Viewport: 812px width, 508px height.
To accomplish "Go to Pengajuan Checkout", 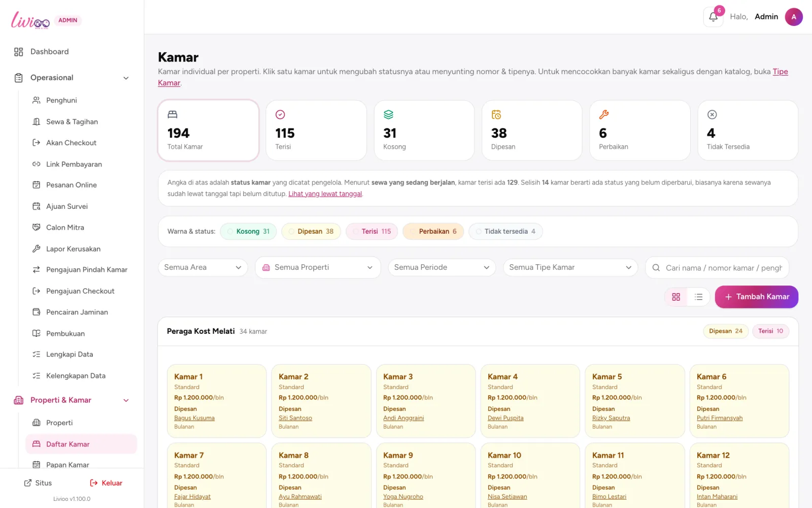I will click(81, 291).
